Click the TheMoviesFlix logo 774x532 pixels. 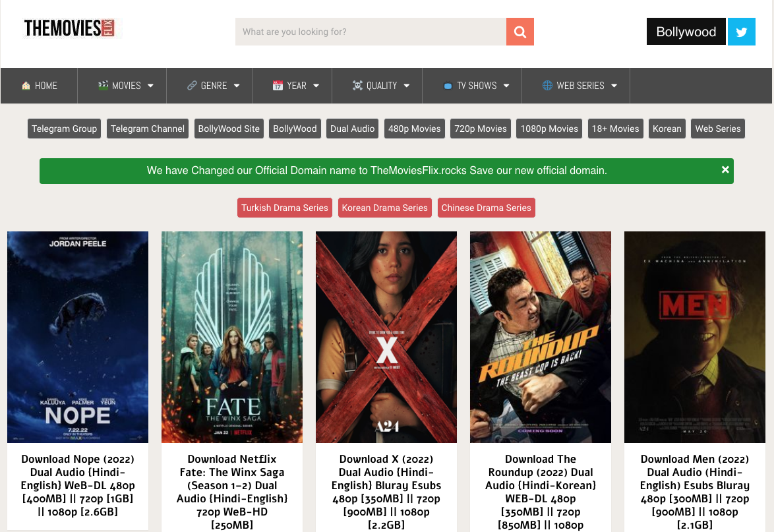point(70,28)
